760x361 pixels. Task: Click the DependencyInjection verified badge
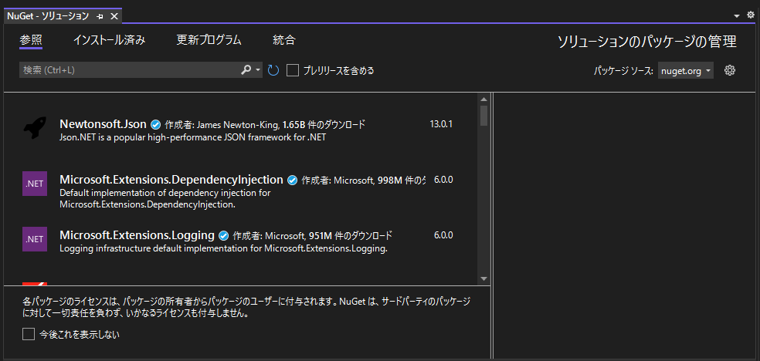(292, 181)
